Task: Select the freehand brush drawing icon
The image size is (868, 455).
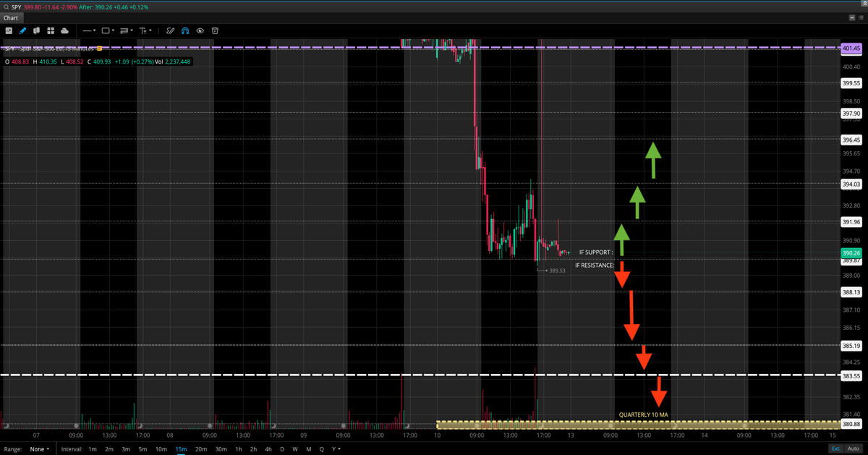Action: (x=171, y=31)
